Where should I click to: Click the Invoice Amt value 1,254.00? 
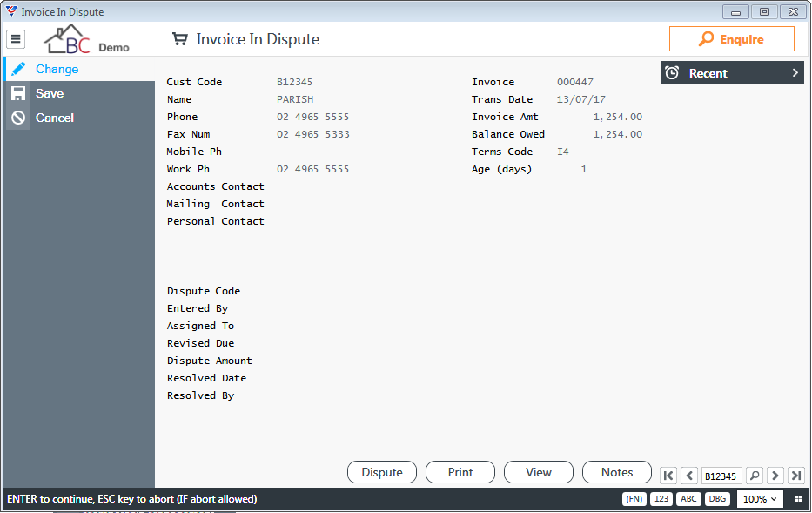617,117
